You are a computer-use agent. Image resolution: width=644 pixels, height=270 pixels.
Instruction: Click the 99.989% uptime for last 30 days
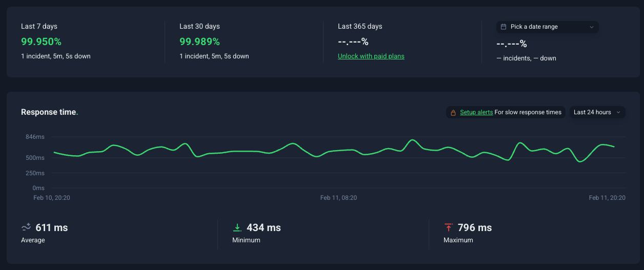[x=199, y=41]
